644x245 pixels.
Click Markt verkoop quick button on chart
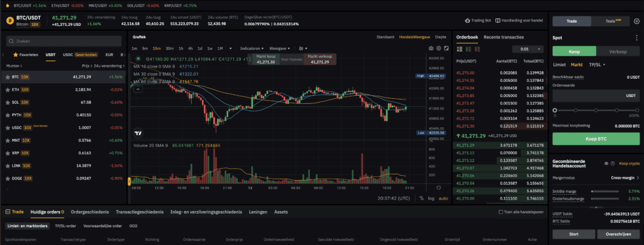pos(319,59)
